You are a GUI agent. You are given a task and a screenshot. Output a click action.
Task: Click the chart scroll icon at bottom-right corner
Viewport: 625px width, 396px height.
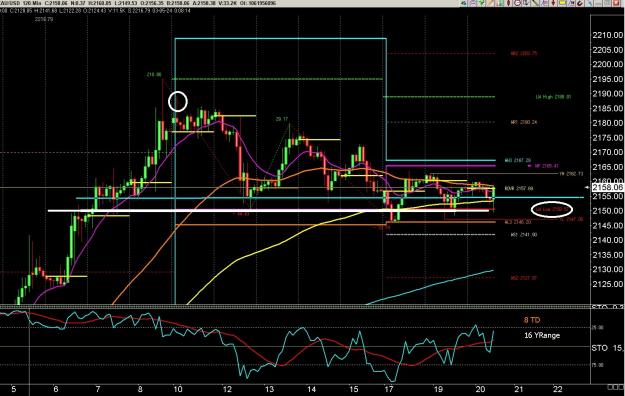click(x=616, y=387)
